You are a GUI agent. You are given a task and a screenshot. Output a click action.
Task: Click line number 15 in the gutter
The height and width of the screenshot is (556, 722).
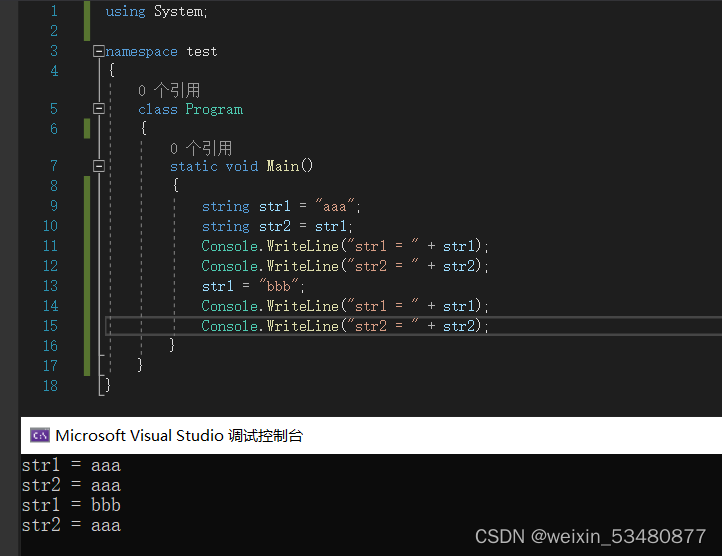pyautogui.click(x=50, y=326)
